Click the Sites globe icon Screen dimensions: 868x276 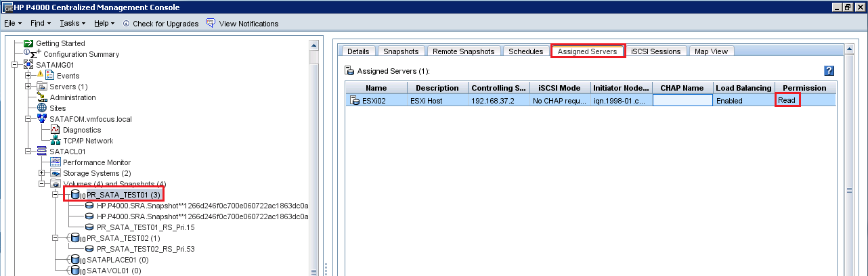pyautogui.click(x=42, y=108)
